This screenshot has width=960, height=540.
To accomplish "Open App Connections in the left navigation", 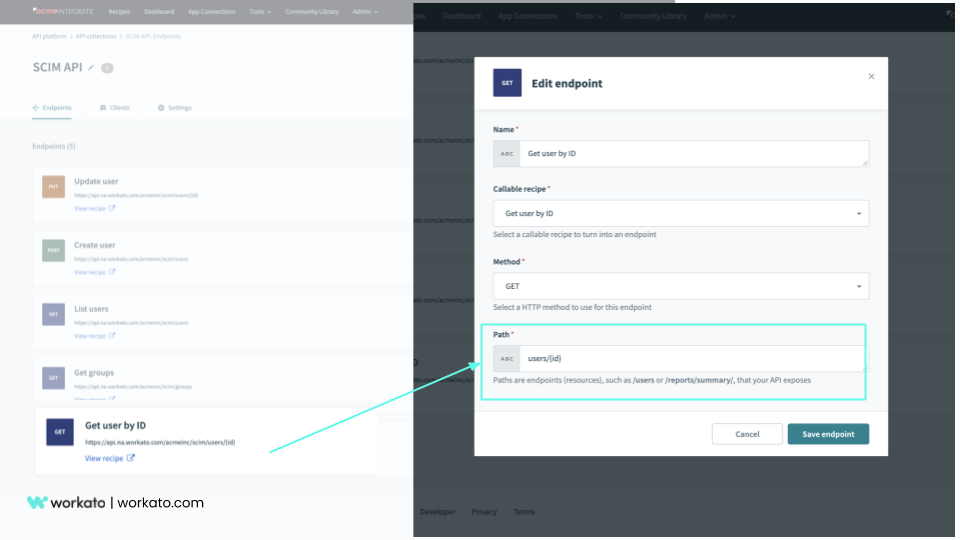I will point(211,12).
